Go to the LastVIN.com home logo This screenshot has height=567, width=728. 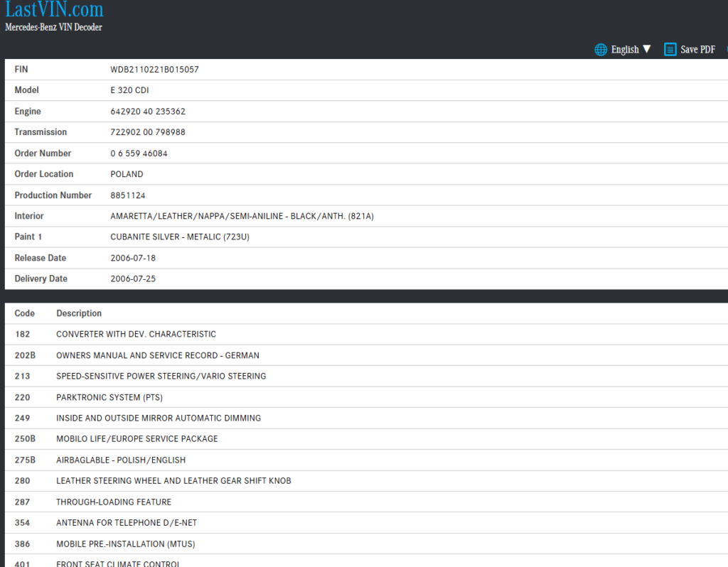[54, 10]
